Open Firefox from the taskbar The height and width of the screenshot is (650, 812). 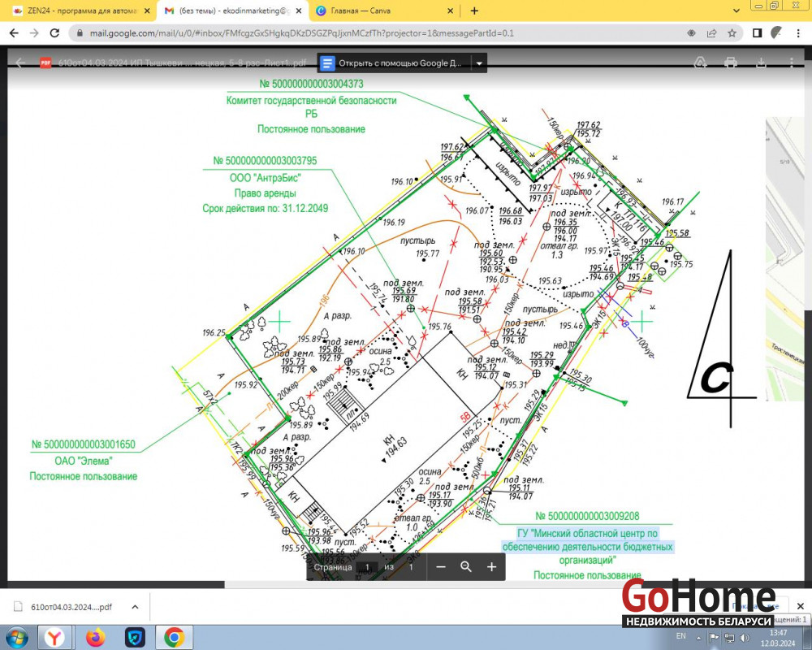coord(96,637)
